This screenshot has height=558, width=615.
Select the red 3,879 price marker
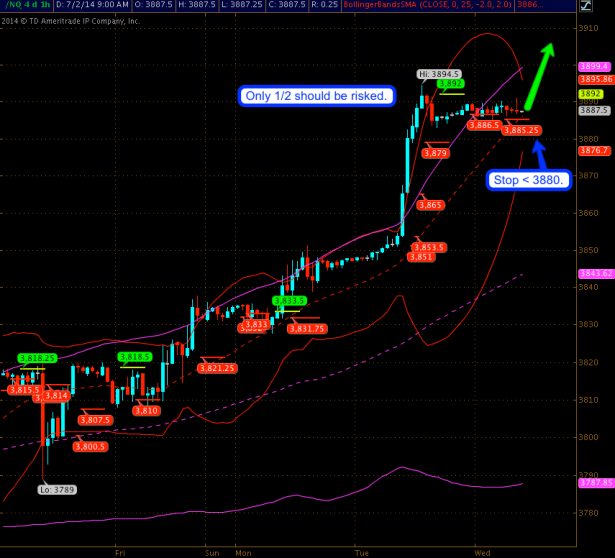point(435,153)
